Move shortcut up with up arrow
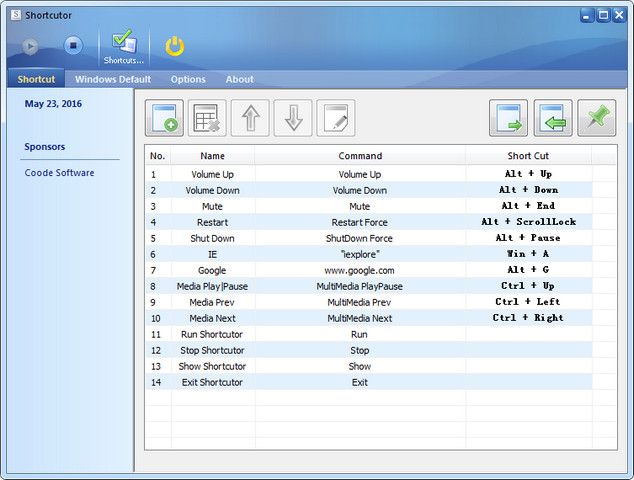Viewport: 634px width, 480px height. coord(250,118)
